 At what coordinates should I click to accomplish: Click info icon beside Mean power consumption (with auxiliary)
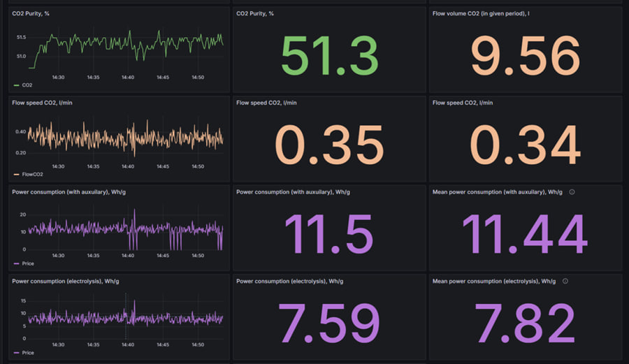point(572,191)
